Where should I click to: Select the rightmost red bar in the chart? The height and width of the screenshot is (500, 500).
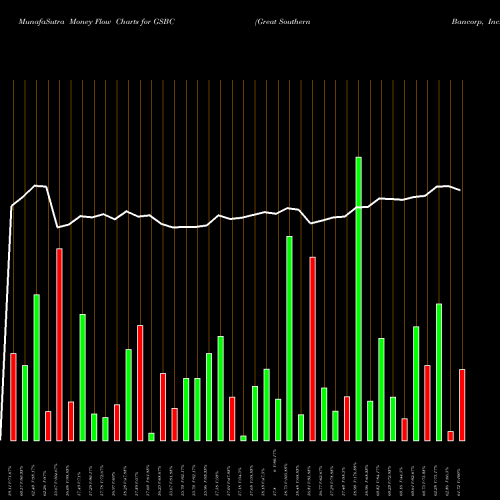(462, 405)
